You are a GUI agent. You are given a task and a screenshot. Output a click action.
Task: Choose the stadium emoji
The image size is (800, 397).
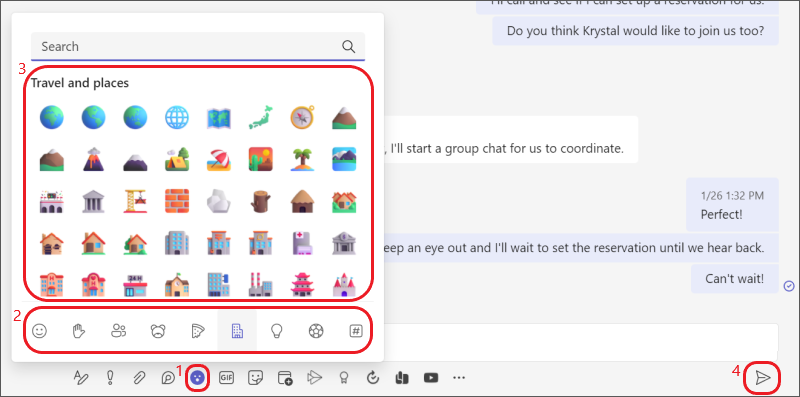(x=52, y=202)
